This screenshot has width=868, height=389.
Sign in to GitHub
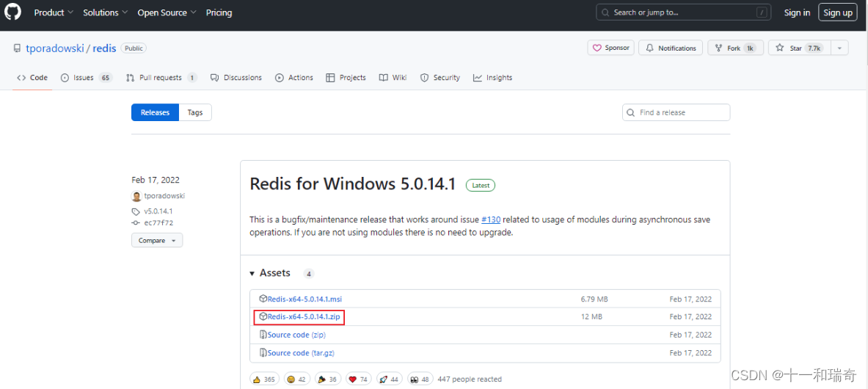[x=797, y=12]
